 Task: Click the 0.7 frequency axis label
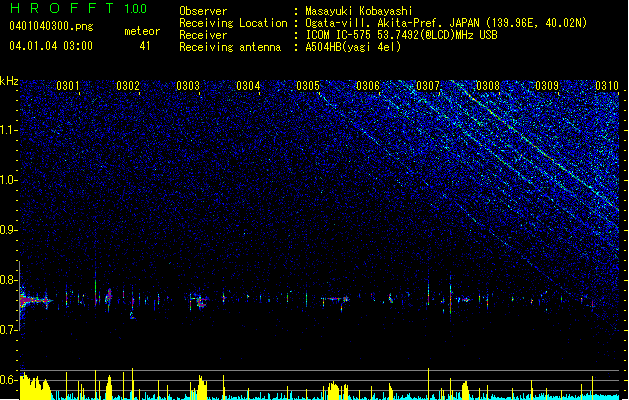pyautogui.click(x=9, y=330)
